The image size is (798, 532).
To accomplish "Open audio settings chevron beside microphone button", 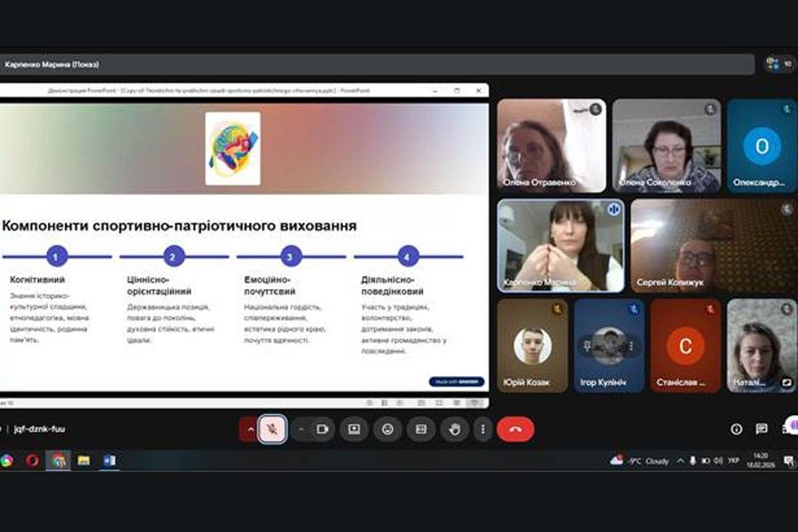I will pos(250,429).
